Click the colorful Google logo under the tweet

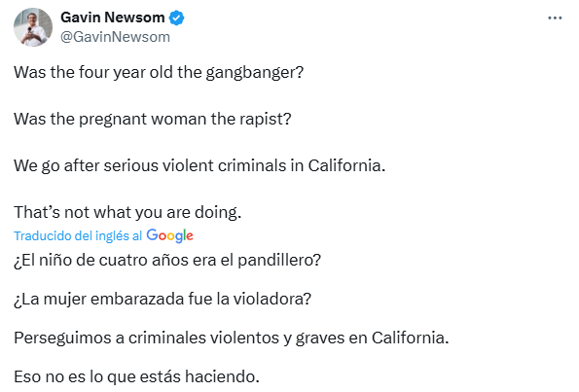[x=170, y=235]
